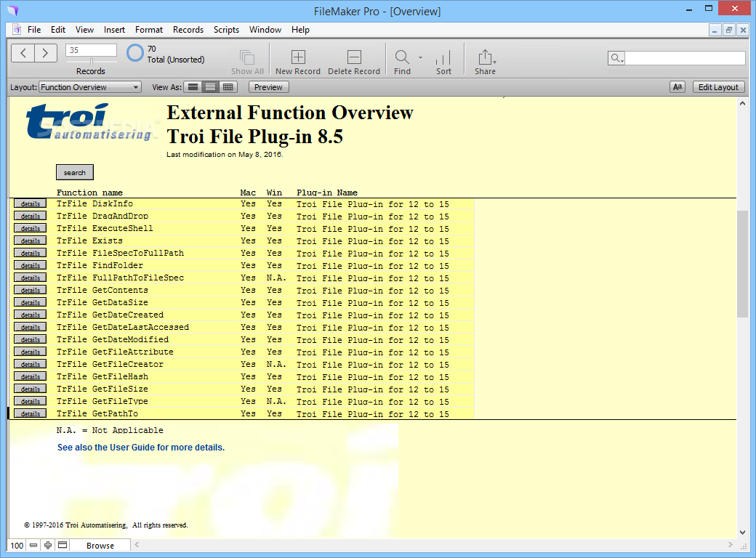The width and height of the screenshot is (756, 558).
Task: Open the Help menu
Action: [x=300, y=29]
